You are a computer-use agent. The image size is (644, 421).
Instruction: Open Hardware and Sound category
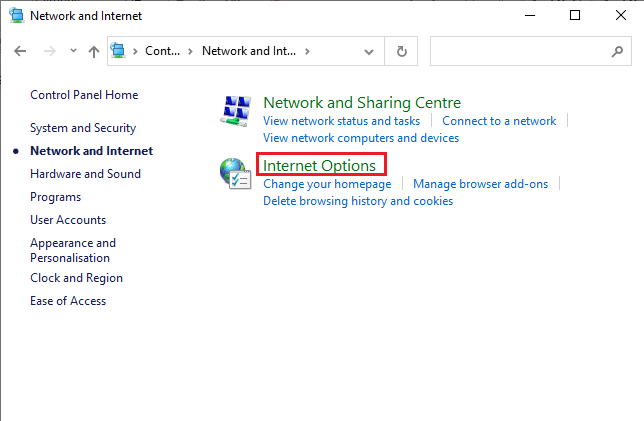pos(85,174)
